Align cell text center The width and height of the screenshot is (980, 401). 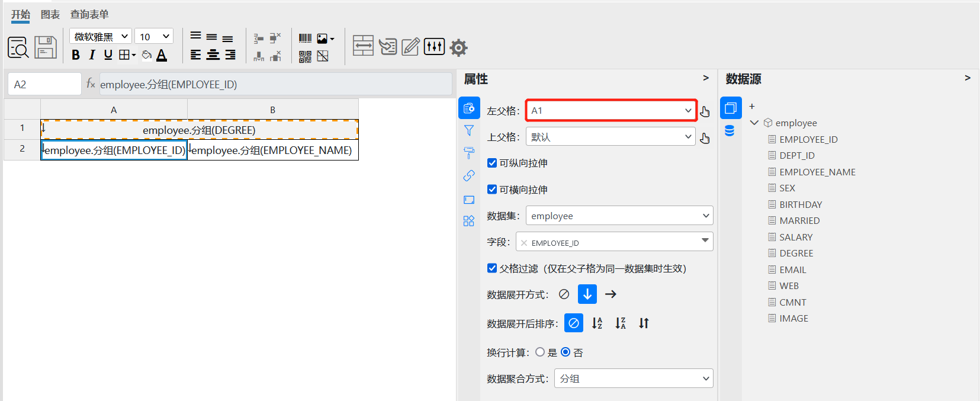click(x=213, y=55)
